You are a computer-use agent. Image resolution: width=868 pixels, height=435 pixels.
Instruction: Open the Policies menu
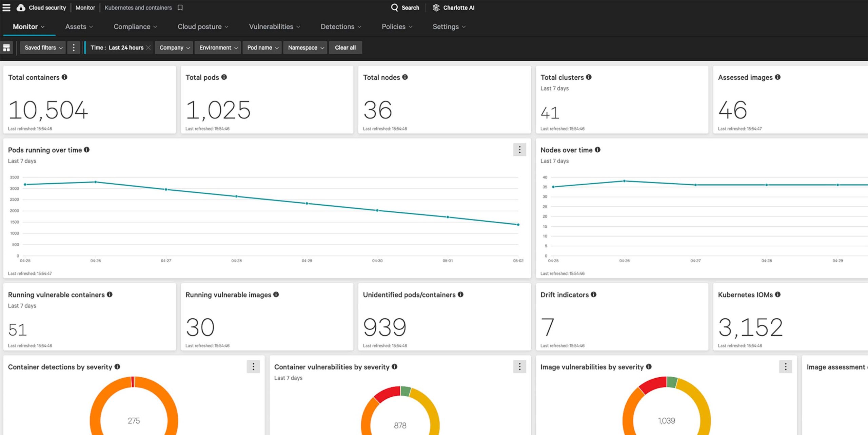(x=397, y=26)
